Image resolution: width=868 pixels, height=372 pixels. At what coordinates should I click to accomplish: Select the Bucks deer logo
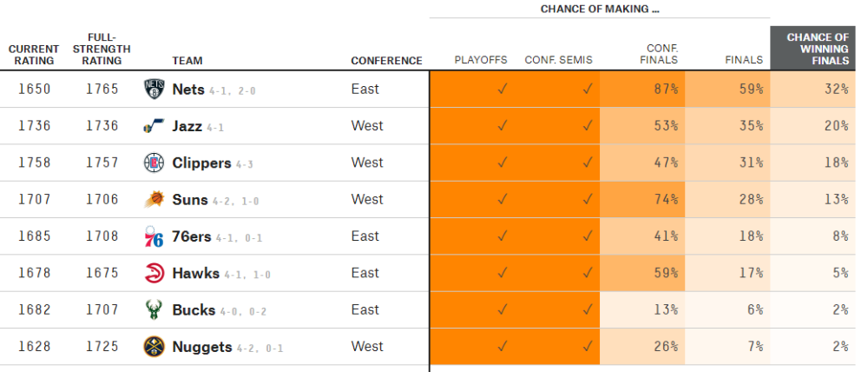pos(155,309)
